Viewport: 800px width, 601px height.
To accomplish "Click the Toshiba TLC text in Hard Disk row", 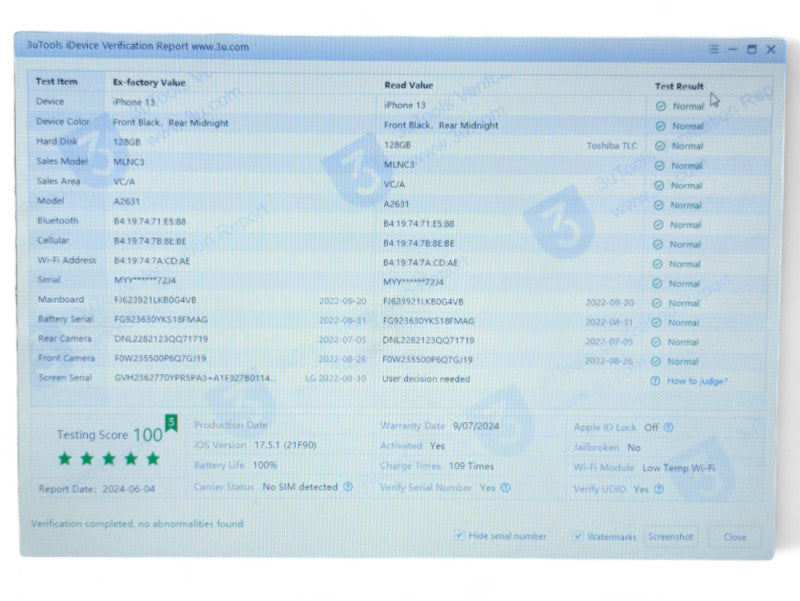I will [612, 146].
